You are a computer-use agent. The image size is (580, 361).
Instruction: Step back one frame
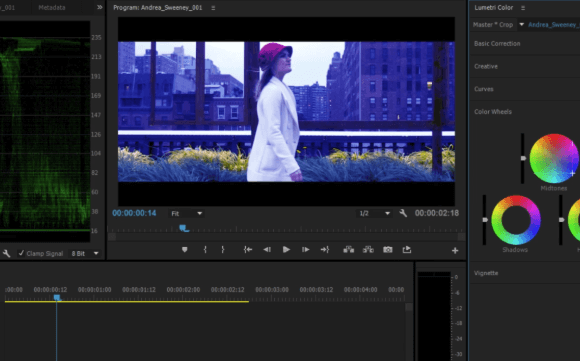(x=267, y=250)
